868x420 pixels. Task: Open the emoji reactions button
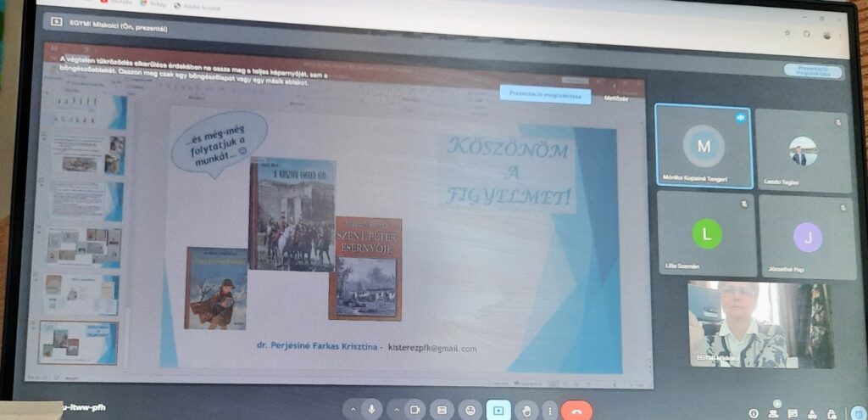[469, 410]
